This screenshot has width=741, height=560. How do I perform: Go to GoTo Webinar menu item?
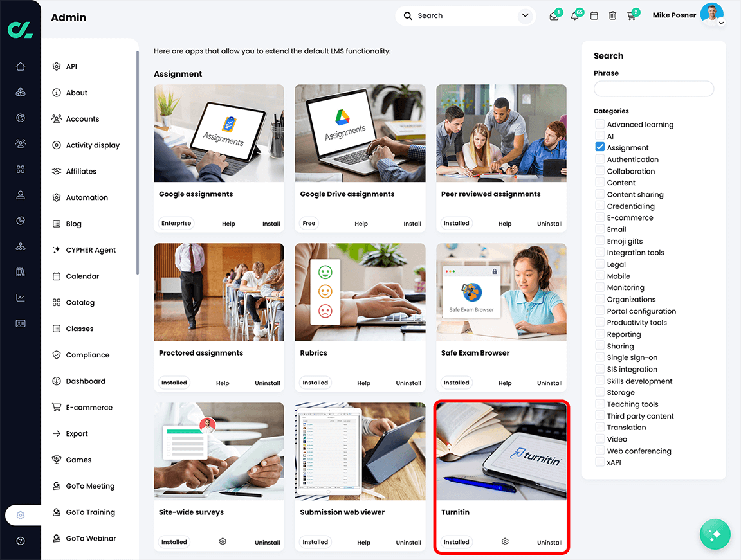point(90,538)
